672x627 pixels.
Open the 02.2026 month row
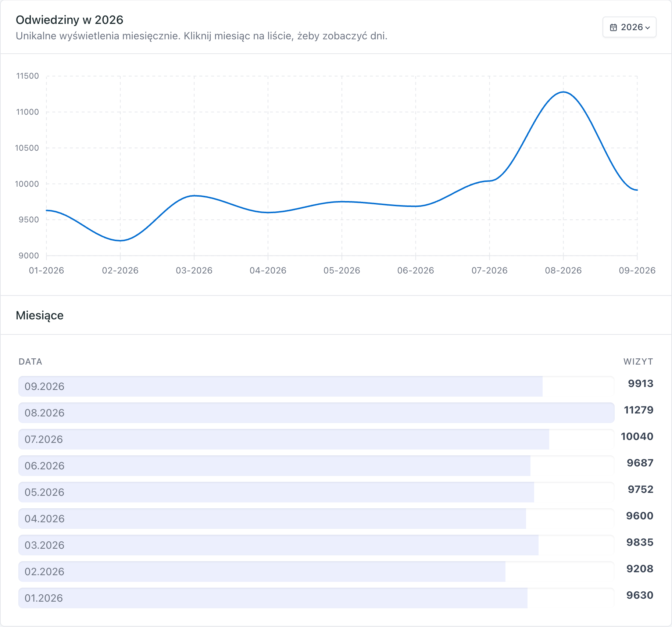(316, 572)
